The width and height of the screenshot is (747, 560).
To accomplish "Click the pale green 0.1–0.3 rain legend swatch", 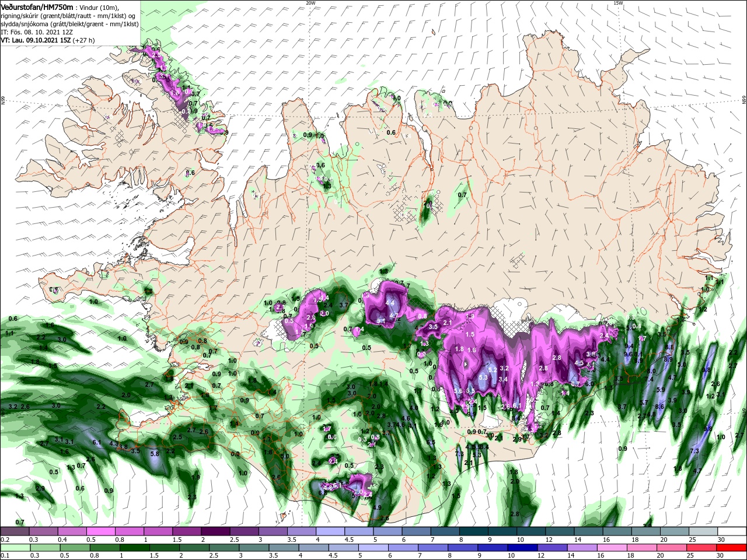I will [15, 548].
